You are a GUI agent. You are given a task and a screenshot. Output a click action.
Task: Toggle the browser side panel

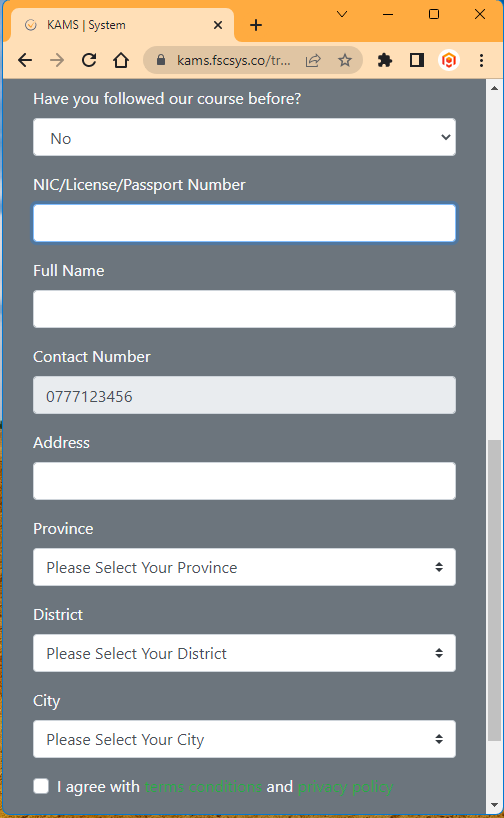(417, 61)
